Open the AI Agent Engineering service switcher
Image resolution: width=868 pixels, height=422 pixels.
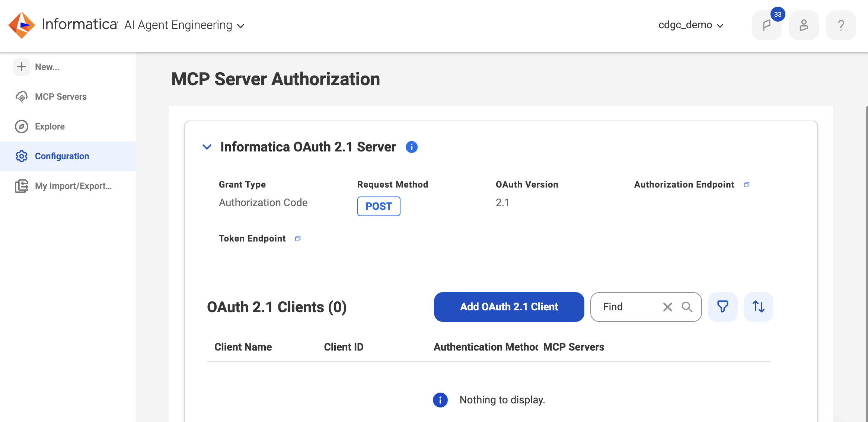(x=184, y=25)
